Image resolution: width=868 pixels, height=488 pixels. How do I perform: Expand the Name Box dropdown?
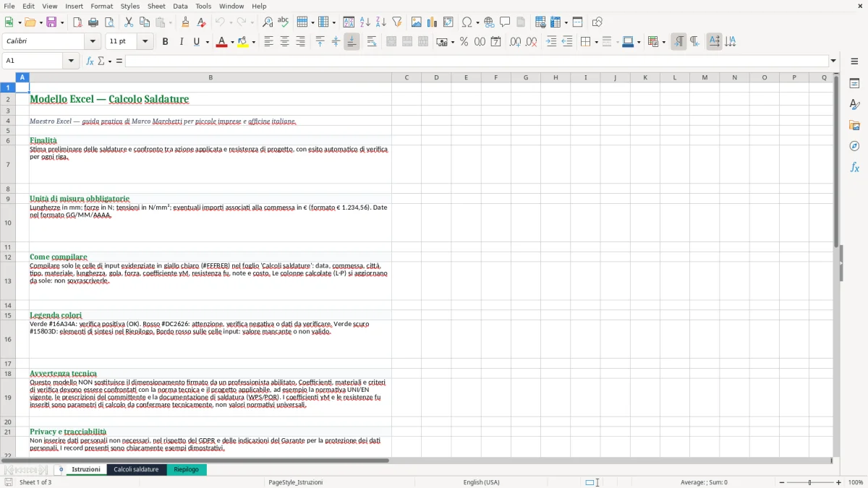point(72,61)
